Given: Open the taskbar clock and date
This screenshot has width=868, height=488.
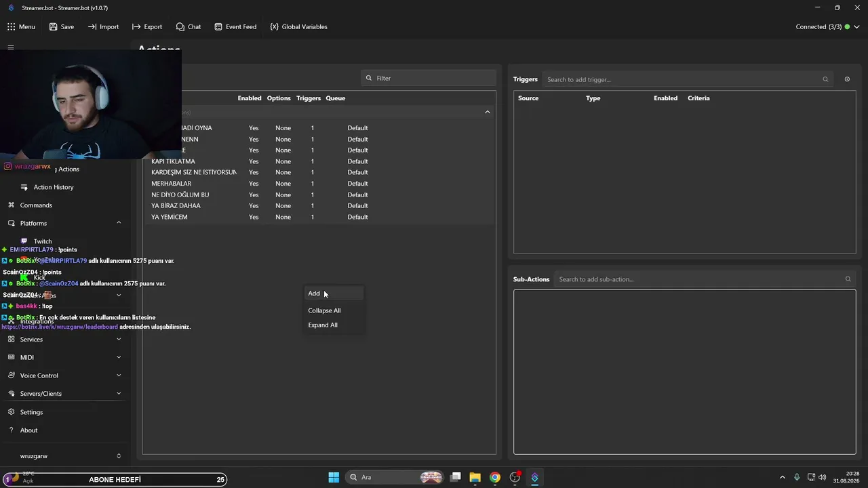Looking at the screenshot, I should tap(846, 477).
